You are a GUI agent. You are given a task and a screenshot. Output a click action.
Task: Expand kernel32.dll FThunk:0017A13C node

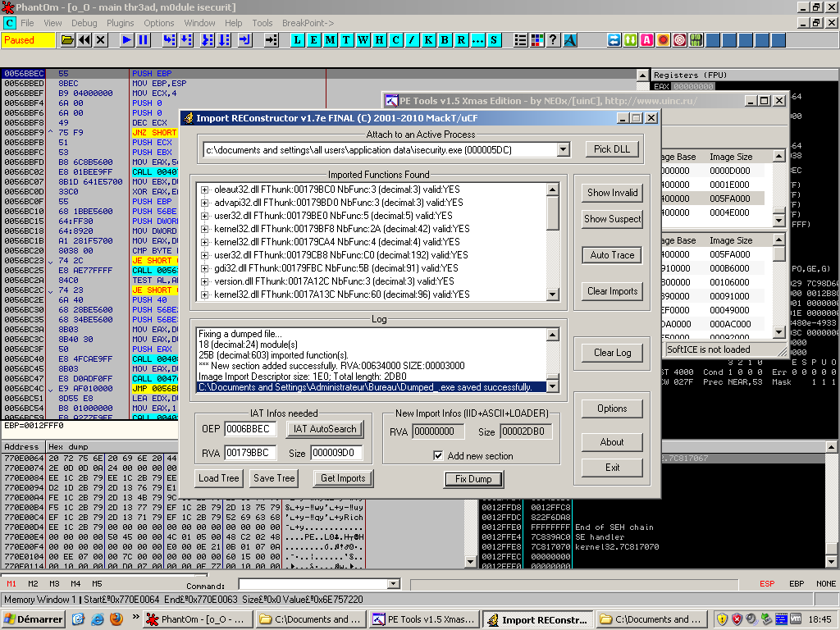coord(204,294)
